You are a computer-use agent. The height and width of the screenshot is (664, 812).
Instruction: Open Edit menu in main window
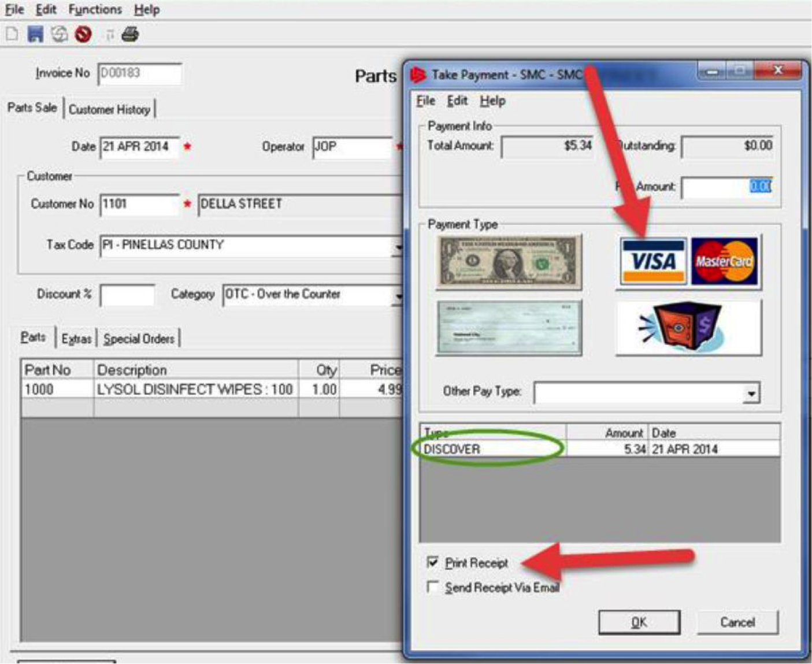point(46,9)
